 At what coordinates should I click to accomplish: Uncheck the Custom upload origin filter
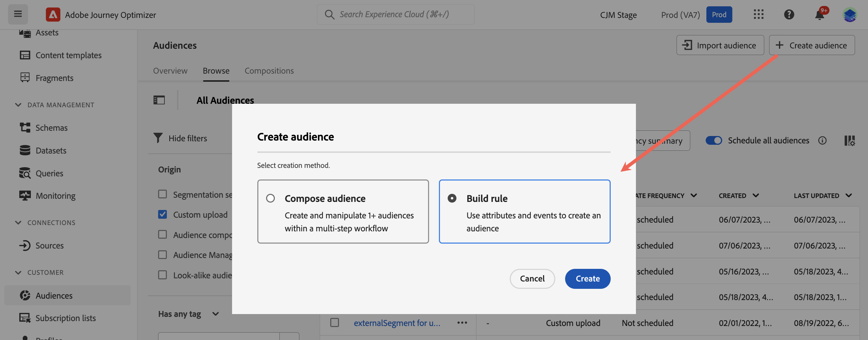pyautogui.click(x=163, y=215)
